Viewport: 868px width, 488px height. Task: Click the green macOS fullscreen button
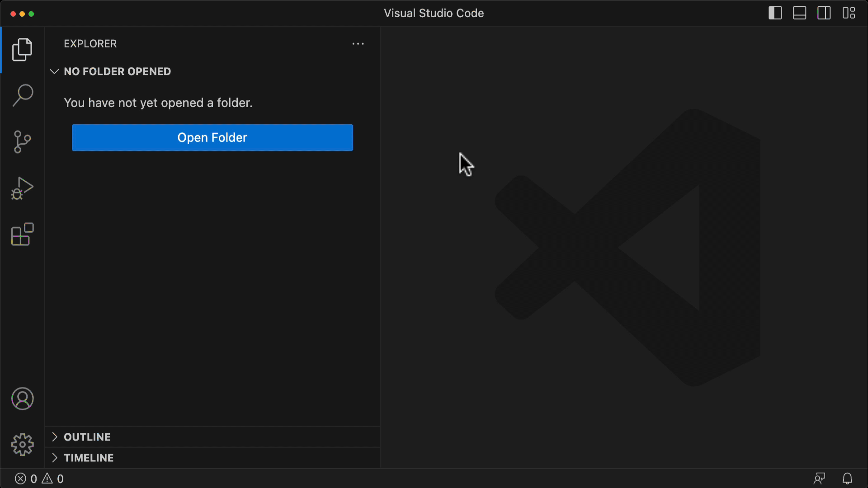(x=31, y=14)
